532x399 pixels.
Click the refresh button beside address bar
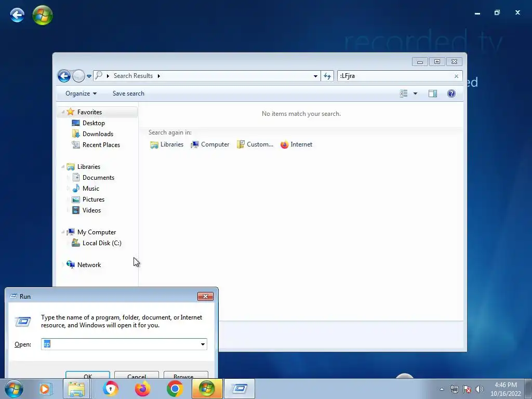(x=327, y=76)
